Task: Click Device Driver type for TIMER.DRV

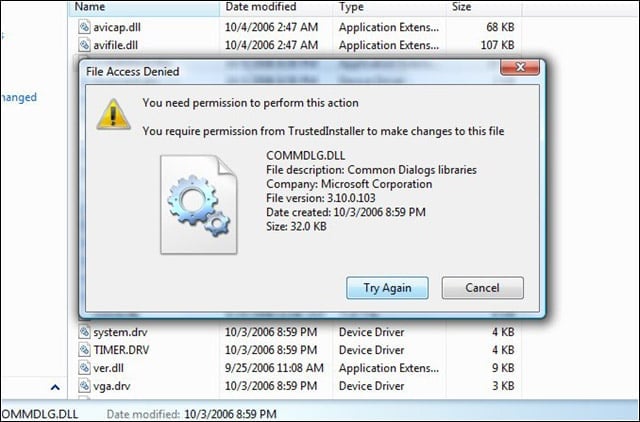Action: [x=371, y=350]
